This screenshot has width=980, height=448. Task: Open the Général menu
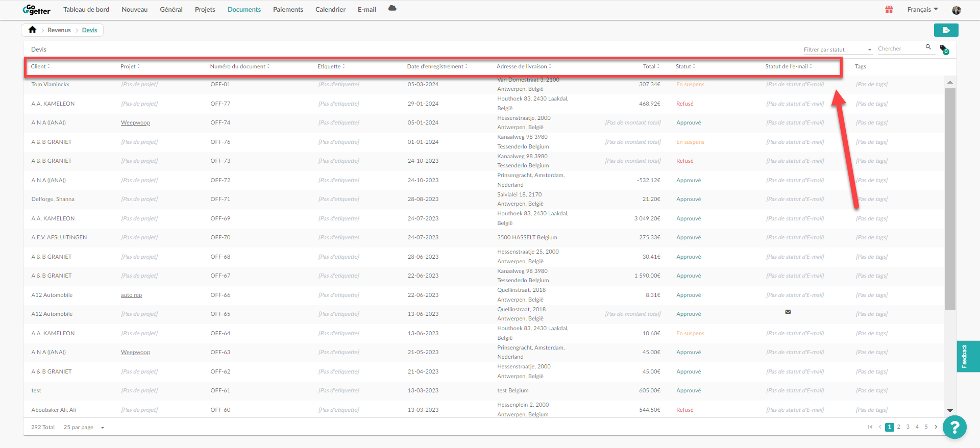(171, 9)
